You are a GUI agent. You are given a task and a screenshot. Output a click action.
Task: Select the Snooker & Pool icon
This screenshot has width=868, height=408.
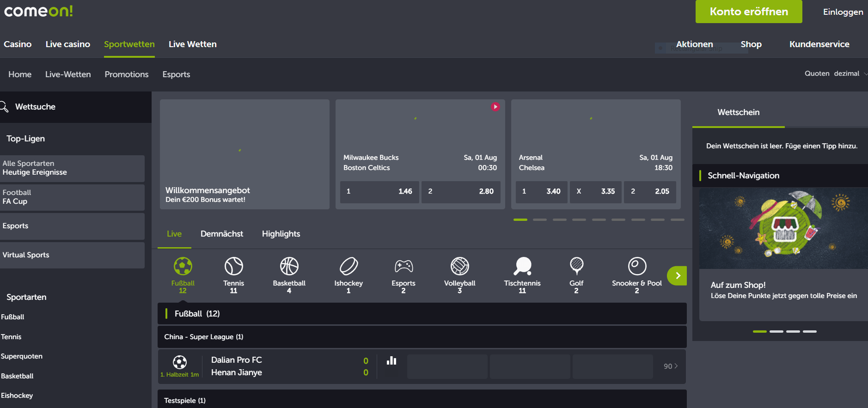coord(637,266)
